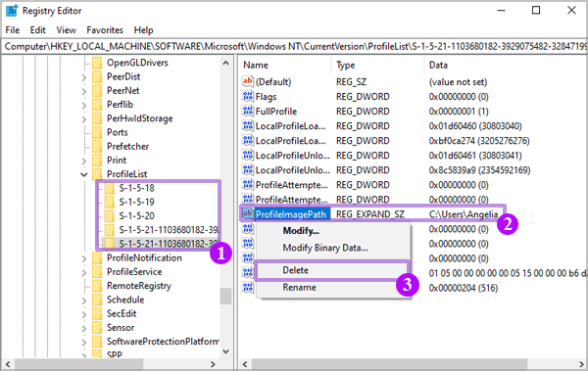
Task: Click the (Default) string value icon
Action: 248,81
